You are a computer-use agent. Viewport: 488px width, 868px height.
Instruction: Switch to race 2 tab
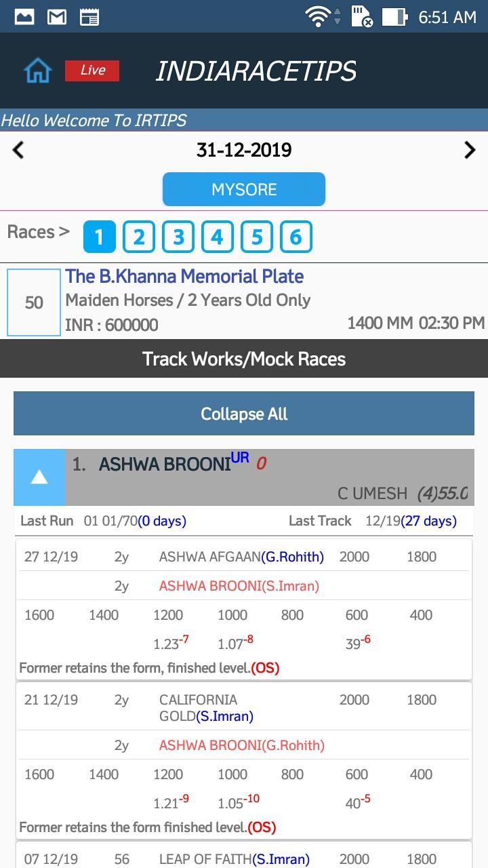[x=139, y=237]
